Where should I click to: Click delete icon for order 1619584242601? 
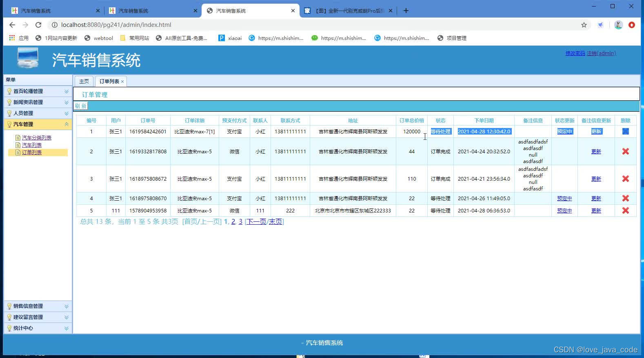pos(625,131)
